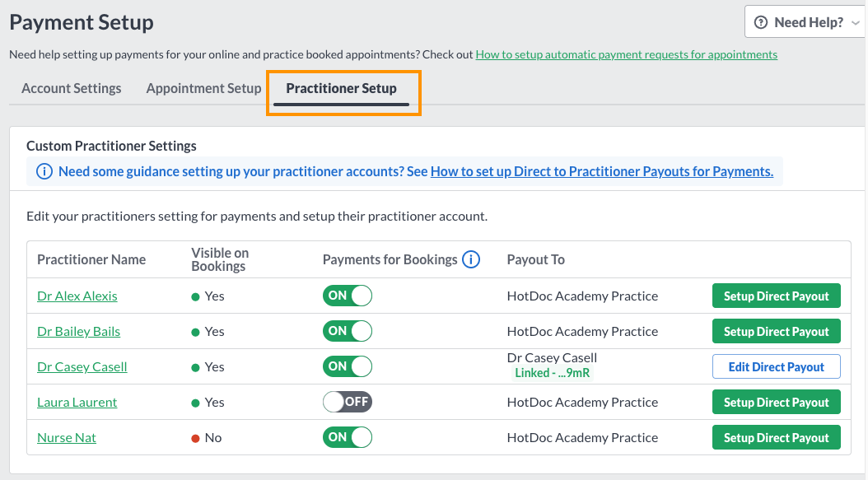Open the automatic payment requests help link
Viewport: 868px width, 480px height.
click(627, 54)
